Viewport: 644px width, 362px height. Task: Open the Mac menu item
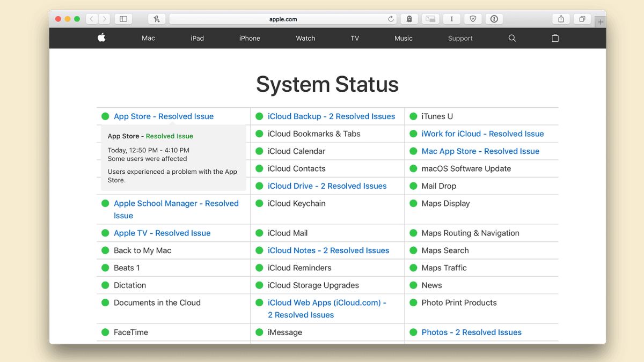click(x=149, y=38)
